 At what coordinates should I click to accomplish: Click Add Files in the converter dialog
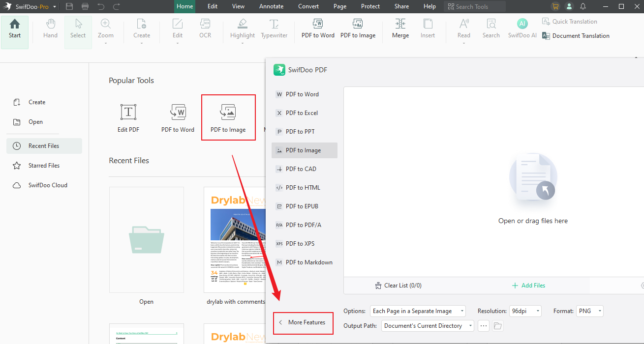pos(528,285)
